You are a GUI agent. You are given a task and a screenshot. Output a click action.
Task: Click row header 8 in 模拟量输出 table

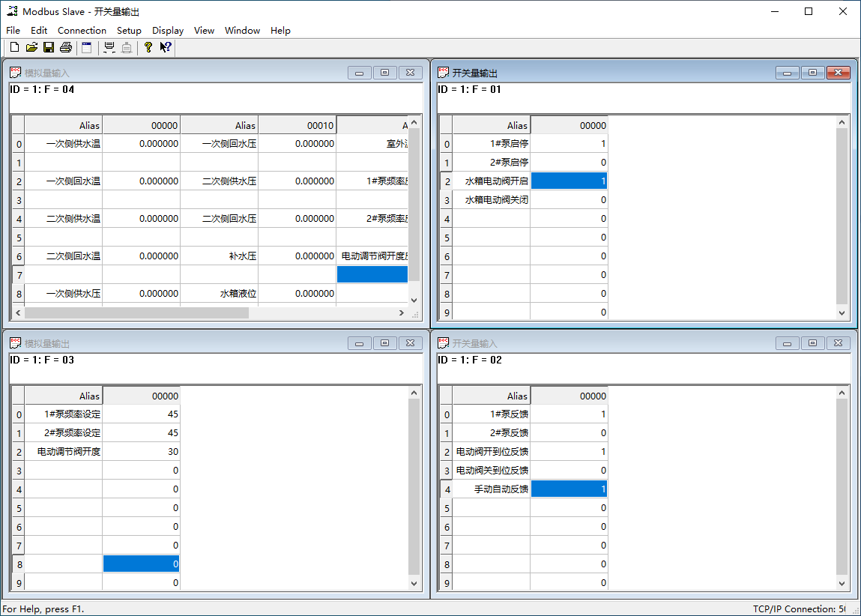point(19,564)
